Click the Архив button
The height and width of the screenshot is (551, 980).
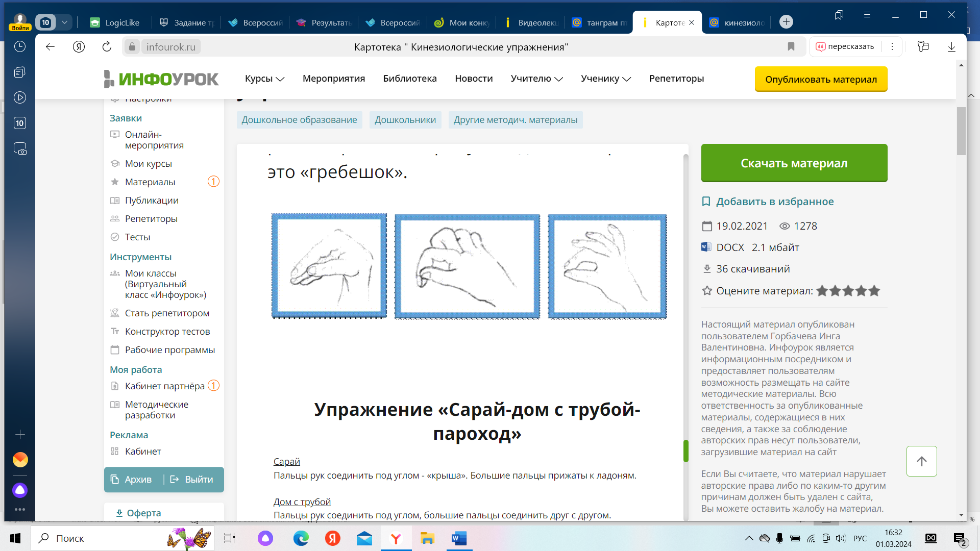pos(132,480)
